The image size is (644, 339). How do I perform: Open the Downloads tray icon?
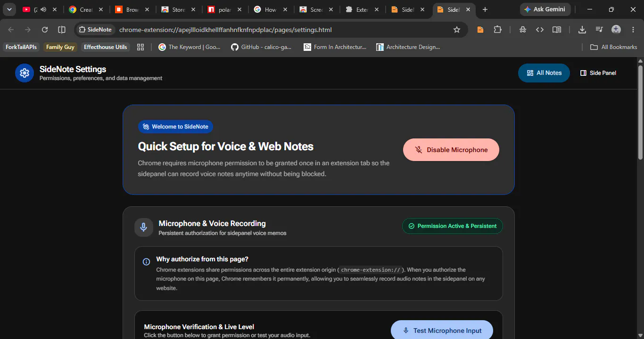[x=582, y=30]
